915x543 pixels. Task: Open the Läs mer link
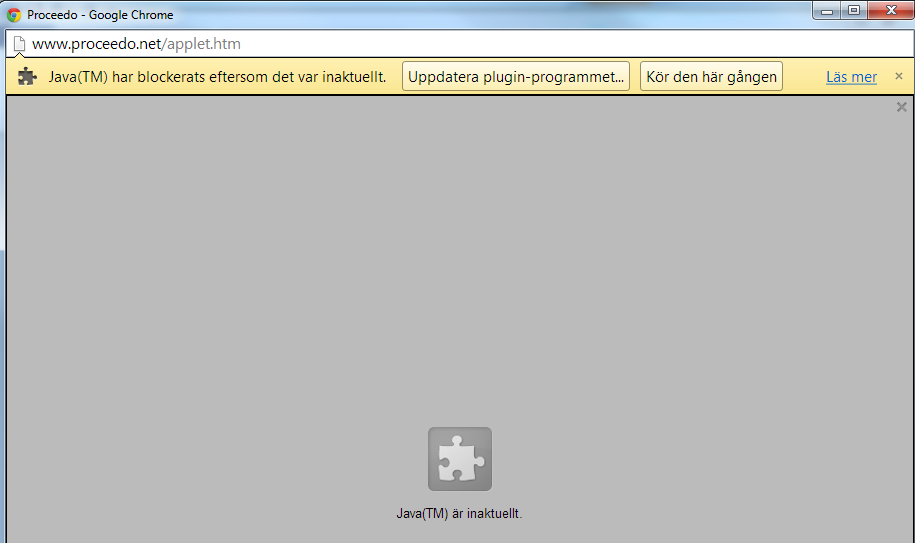(x=851, y=77)
